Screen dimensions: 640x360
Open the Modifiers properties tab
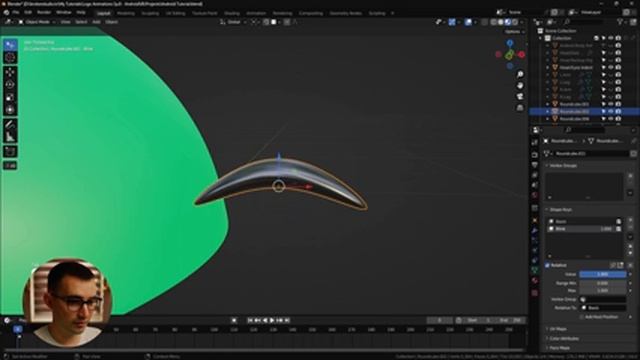click(x=535, y=231)
